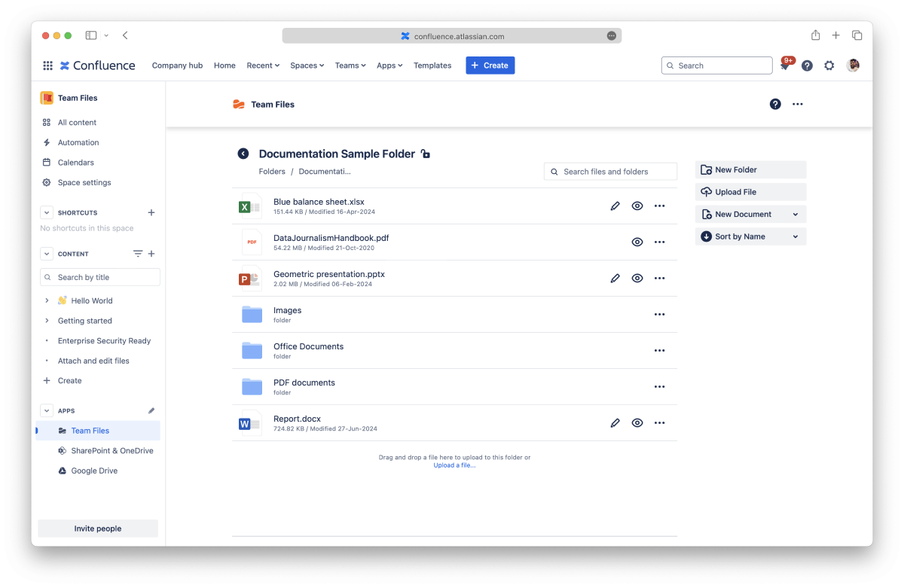This screenshot has height=588, width=904.
Task: Edit Geometric presentation.pptx with pencil icon
Action: pos(615,278)
